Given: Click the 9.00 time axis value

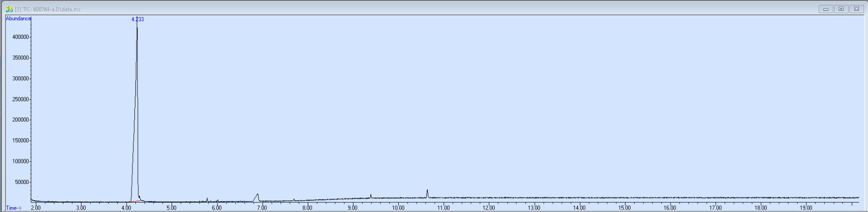Looking at the screenshot, I should tap(353, 208).
